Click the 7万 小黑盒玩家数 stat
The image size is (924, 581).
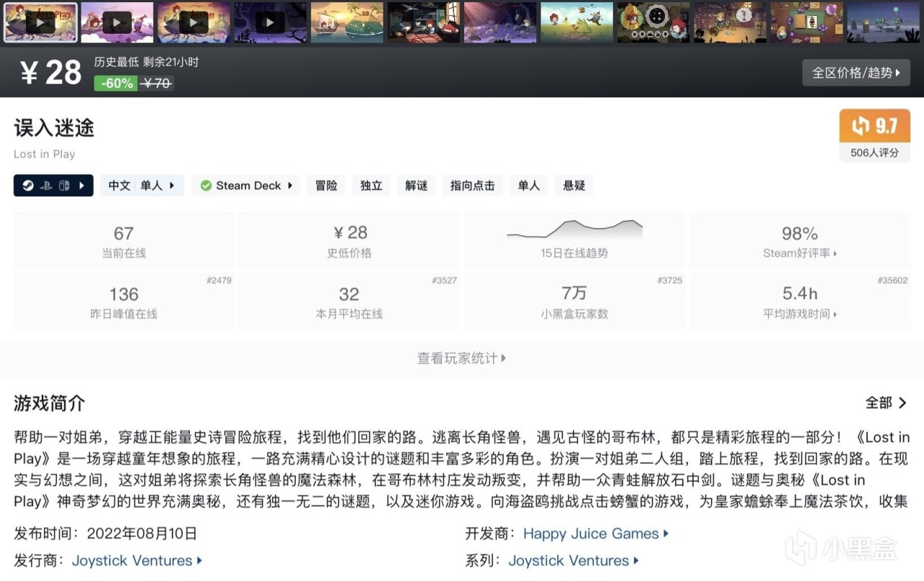(x=575, y=301)
